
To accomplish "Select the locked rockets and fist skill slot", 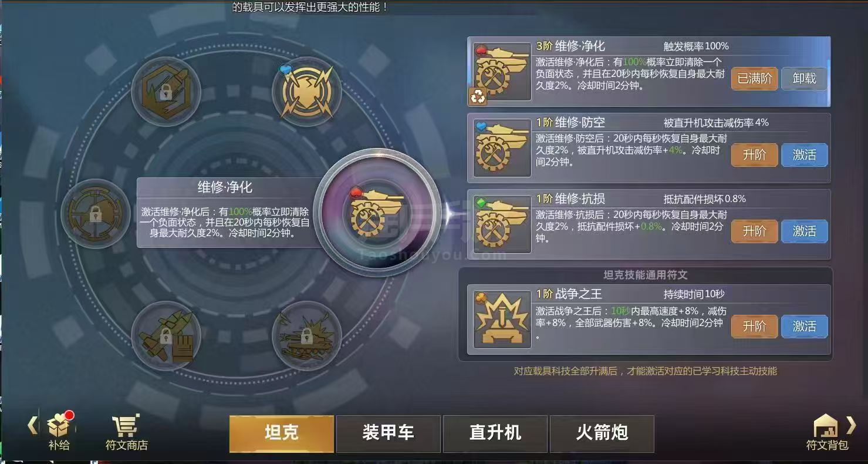I will (166, 336).
